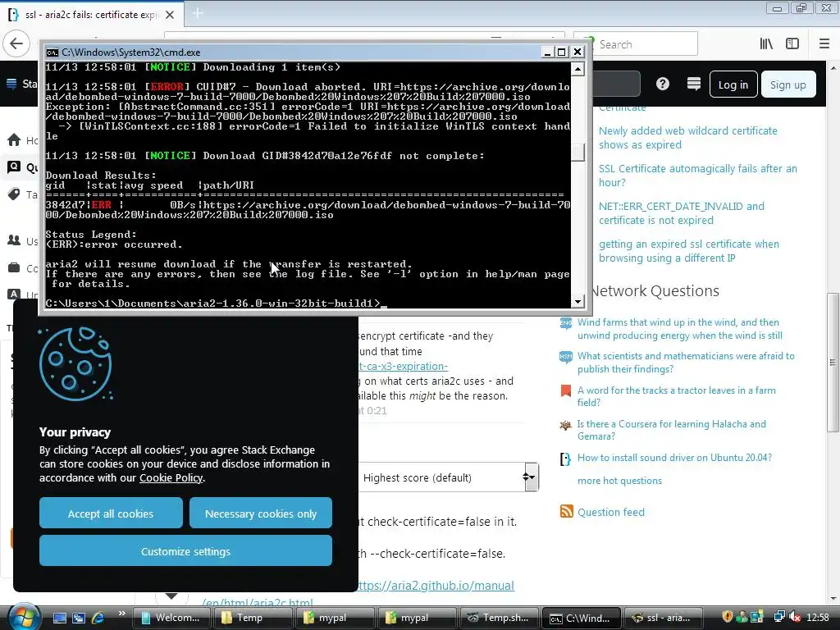Open 'What scientists and mathematicians' question
Image resolution: width=840 pixels, height=630 pixels.
pyautogui.click(x=686, y=363)
